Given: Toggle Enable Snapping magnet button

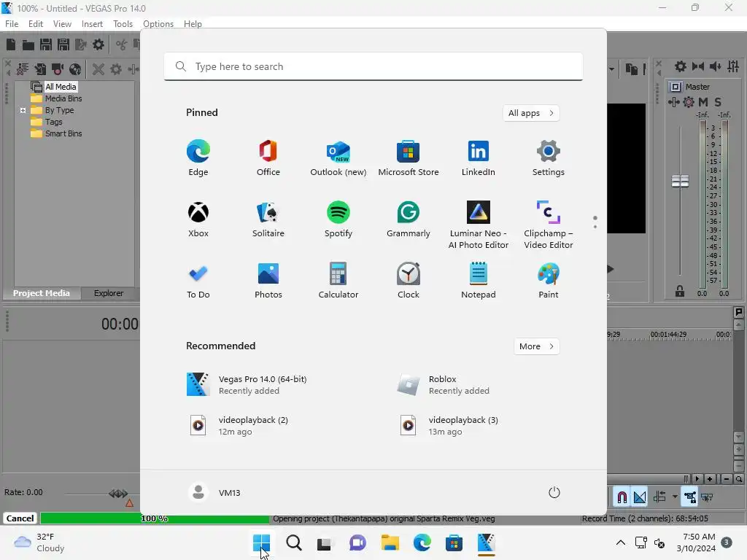Looking at the screenshot, I should 622,497.
